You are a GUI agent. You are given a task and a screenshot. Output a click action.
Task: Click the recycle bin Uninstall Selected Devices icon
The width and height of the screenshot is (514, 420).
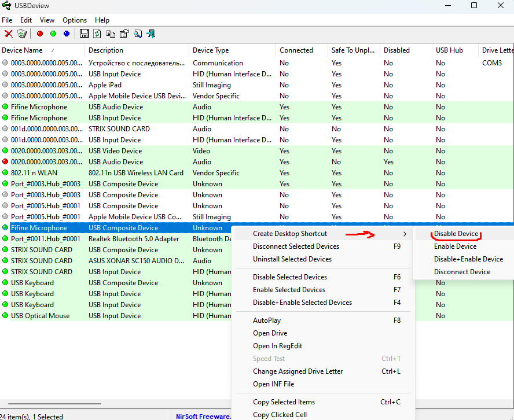pyautogui.click(x=22, y=34)
